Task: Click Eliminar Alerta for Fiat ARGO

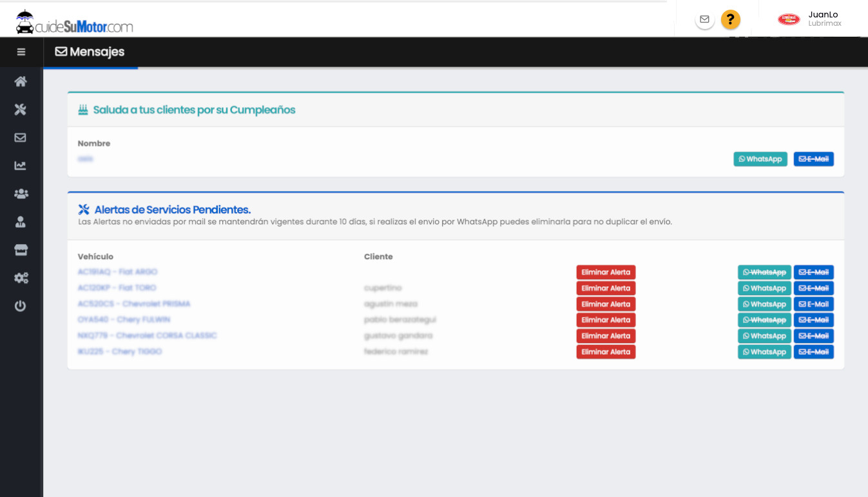Action: 606,273
